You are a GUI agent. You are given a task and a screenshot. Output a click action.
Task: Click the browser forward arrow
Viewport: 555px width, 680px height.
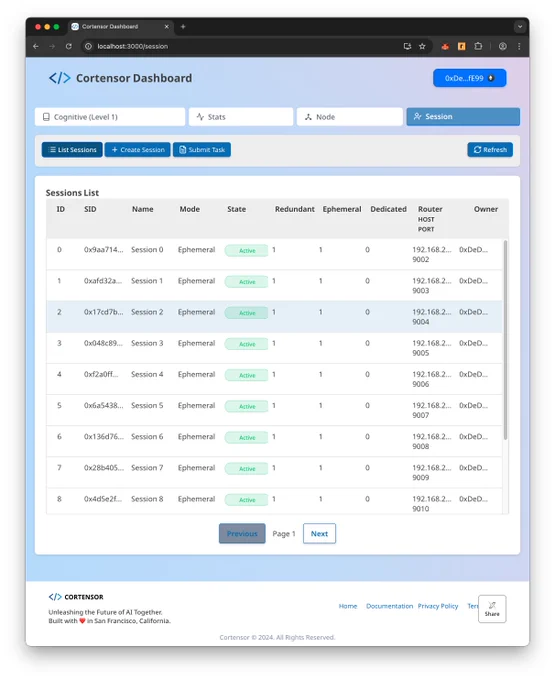click(x=52, y=46)
